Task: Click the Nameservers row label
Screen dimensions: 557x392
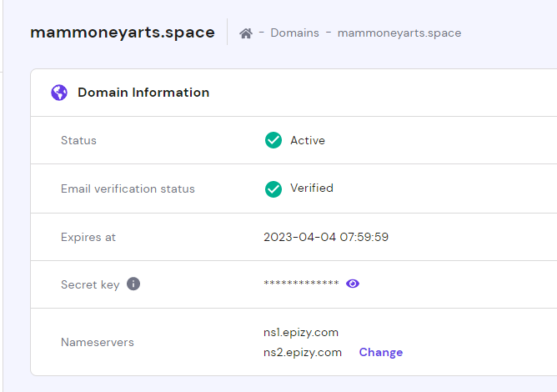Action: click(x=97, y=342)
